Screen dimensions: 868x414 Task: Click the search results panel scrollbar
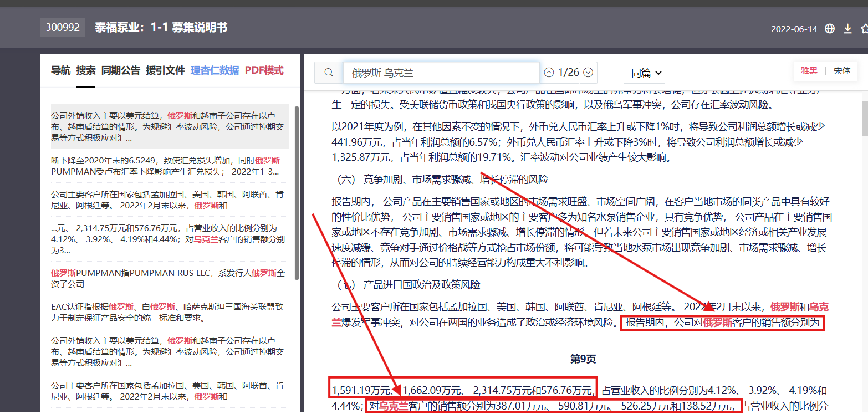coord(297,194)
